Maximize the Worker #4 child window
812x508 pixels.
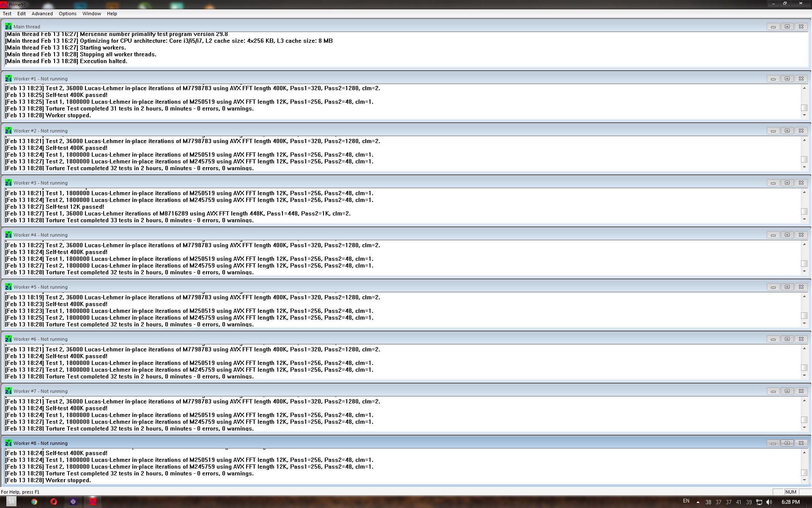click(787, 235)
